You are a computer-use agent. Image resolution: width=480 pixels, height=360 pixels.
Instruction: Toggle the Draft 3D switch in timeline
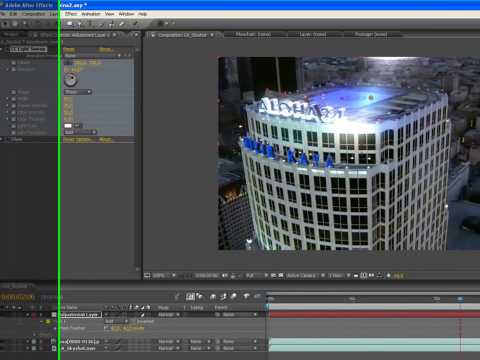click(x=200, y=296)
